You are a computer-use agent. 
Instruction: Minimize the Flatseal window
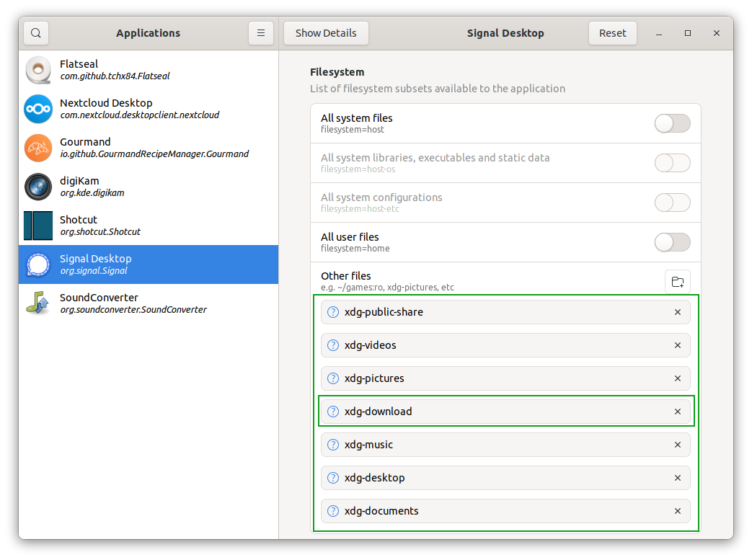pos(659,33)
